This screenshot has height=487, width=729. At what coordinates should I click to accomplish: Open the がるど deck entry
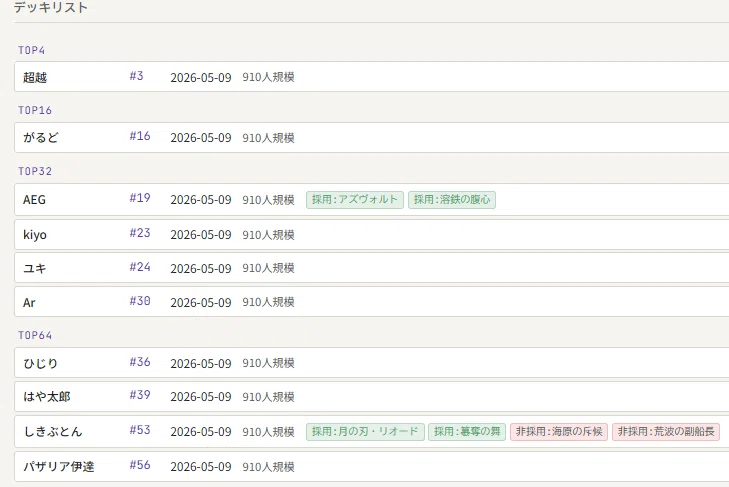[372, 138]
